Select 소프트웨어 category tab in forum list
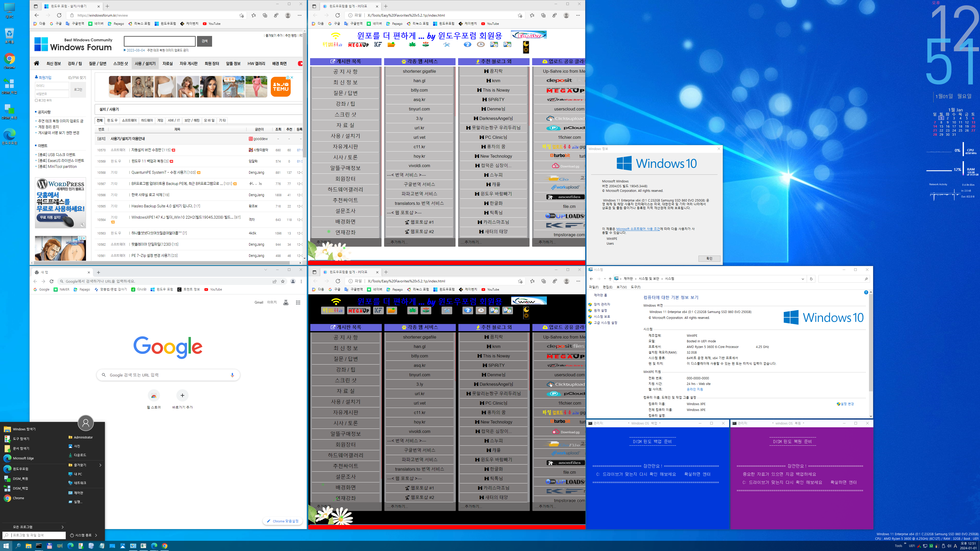The image size is (980, 551). [x=129, y=120]
